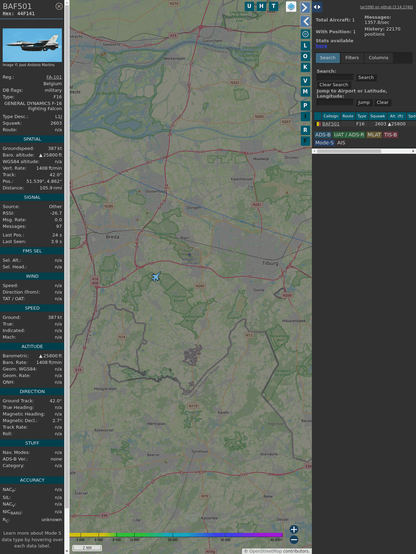Toggle the U map button

(x=250, y=6)
